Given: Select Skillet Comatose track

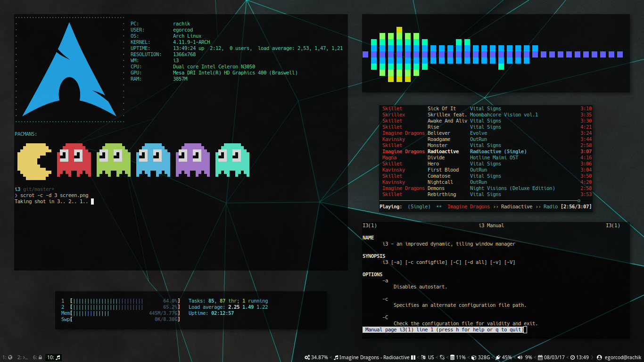Looking at the screenshot, I should click(487, 176).
